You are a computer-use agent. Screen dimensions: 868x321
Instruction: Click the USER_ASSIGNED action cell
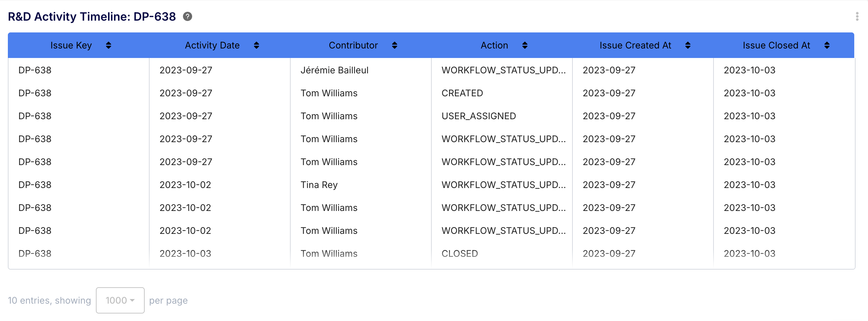pyautogui.click(x=479, y=116)
